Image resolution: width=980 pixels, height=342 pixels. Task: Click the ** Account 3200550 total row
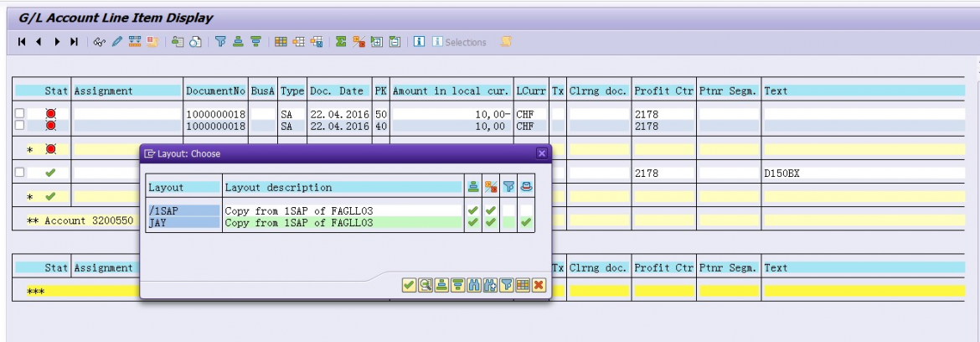click(80, 220)
